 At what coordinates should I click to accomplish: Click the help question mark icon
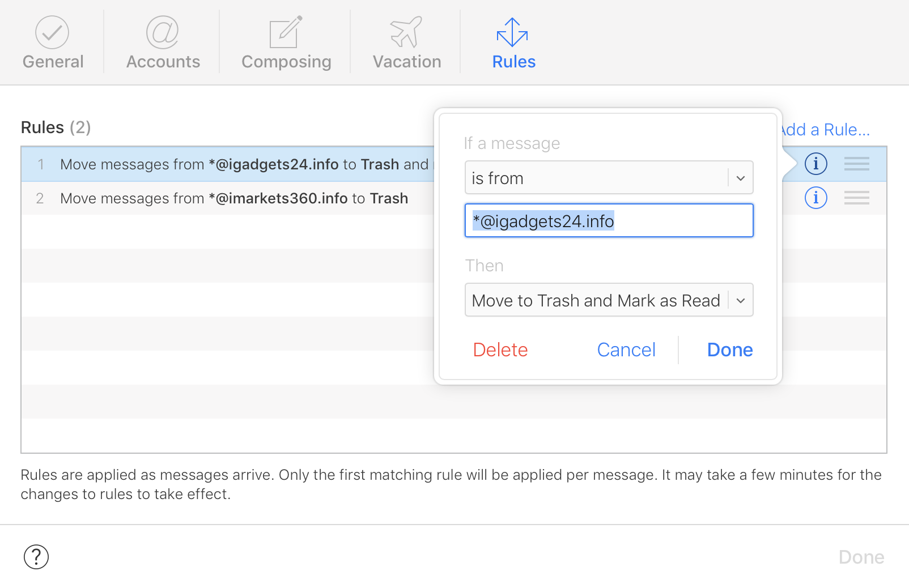click(36, 557)
